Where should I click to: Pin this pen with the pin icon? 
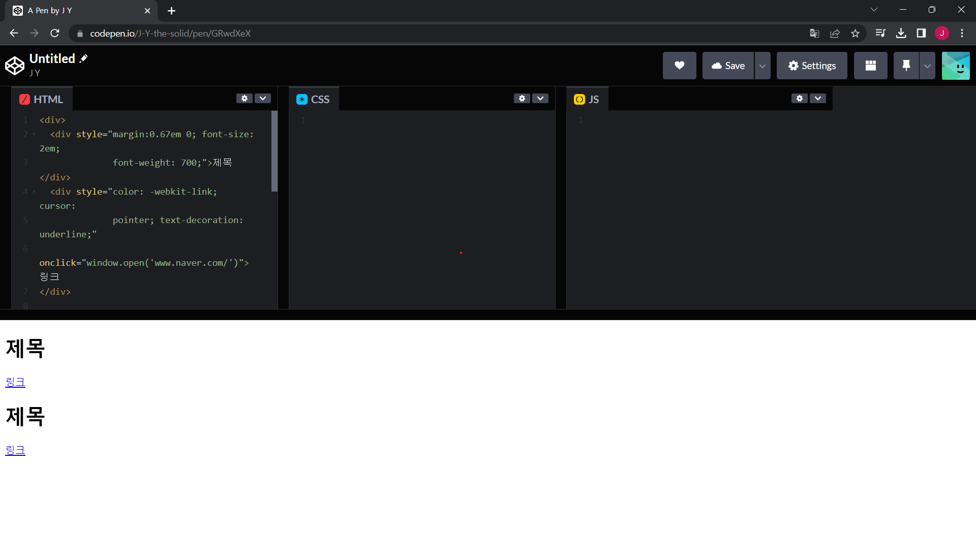(906, 66)
